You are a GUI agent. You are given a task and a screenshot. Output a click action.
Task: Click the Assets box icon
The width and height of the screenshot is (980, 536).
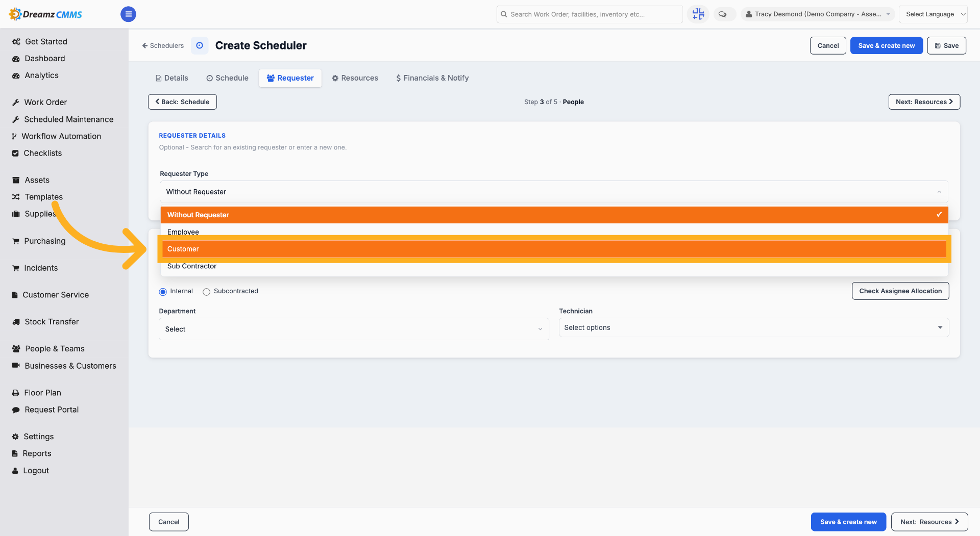tap(16, 180)
